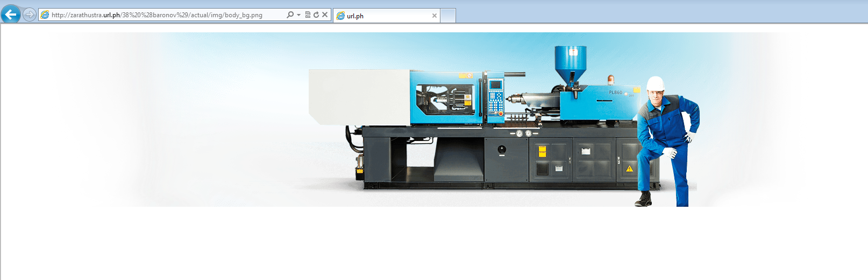Go back with the blue Back arrow

coord(11,15)
